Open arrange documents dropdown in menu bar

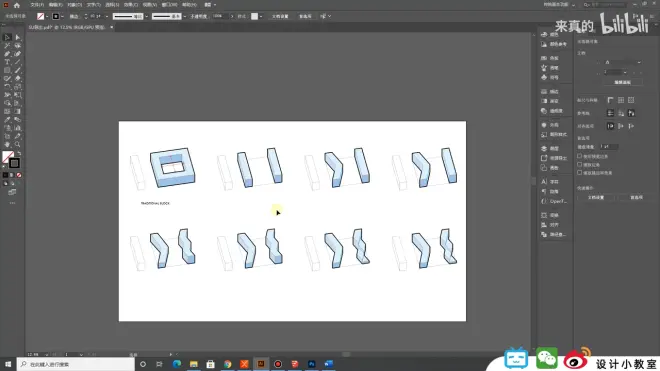[x=210, y=5]
